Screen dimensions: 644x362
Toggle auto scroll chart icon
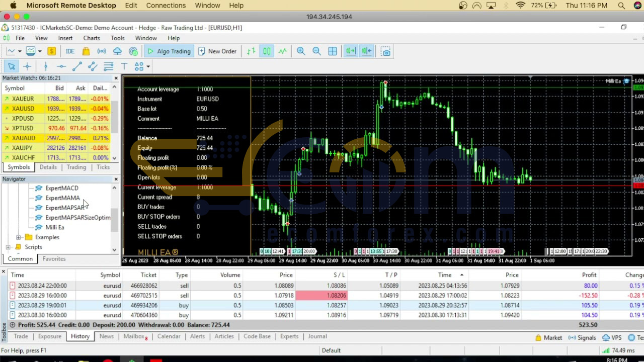coord(351,51)
